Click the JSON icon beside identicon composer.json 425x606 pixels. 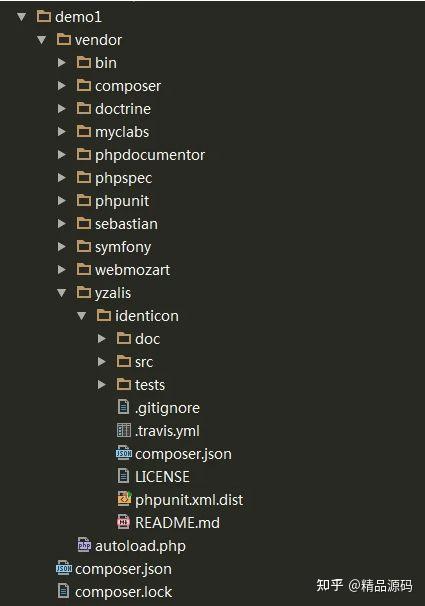click(x=124, y=453)
